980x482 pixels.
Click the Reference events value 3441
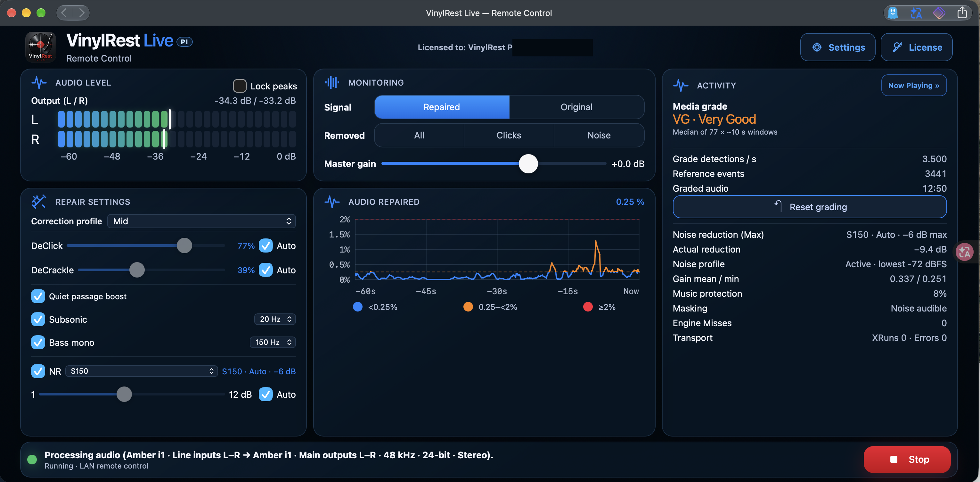(x=935, y=174)
